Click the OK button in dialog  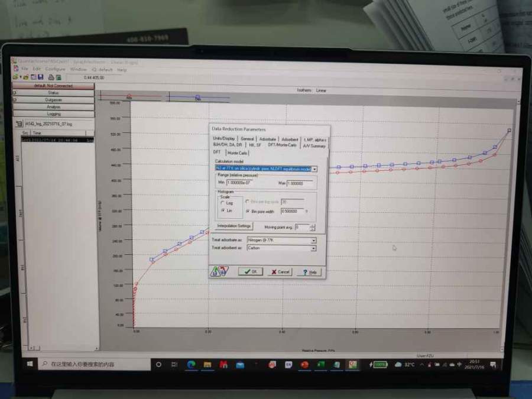(251, 271)
